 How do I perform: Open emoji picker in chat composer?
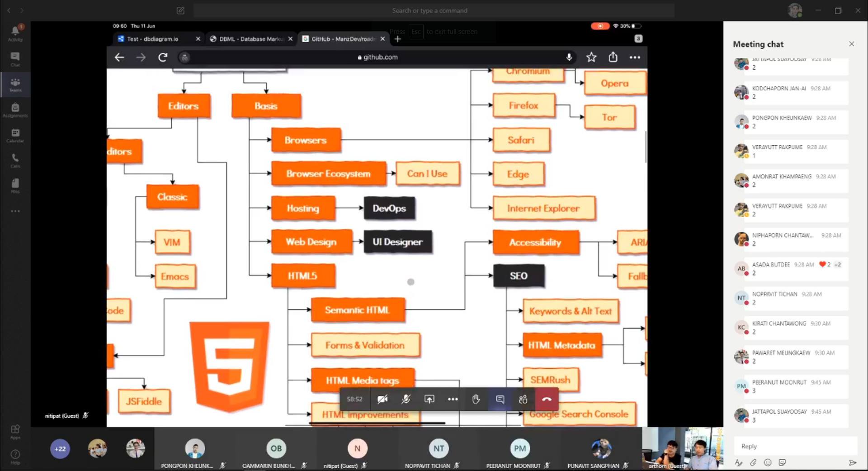pos(768,462)
